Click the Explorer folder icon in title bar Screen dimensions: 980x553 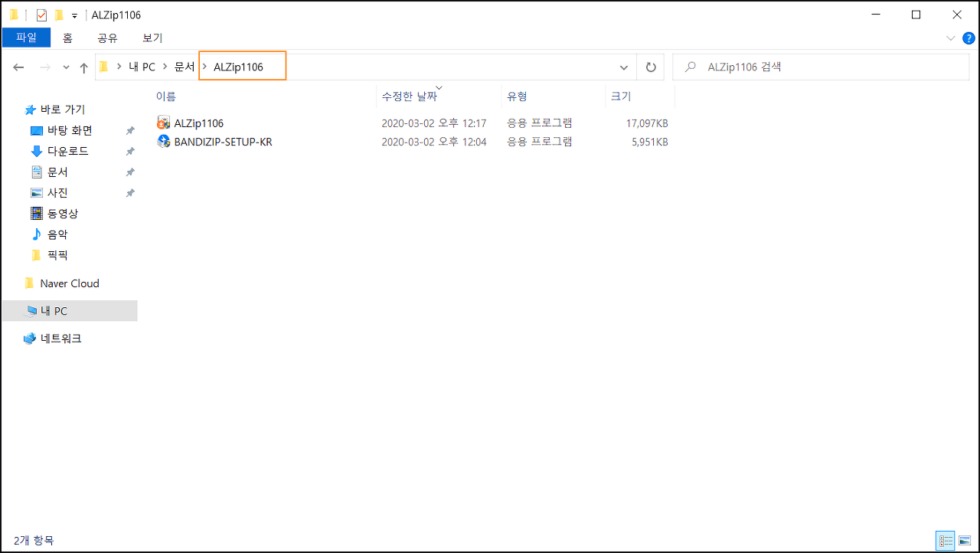coord(14,15)
